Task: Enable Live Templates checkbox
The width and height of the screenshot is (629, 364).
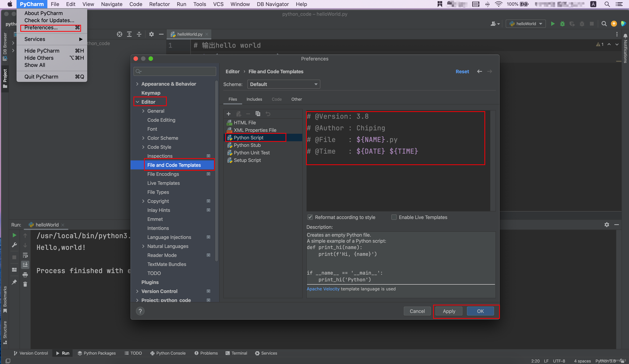Action: (x=394, y=217)
